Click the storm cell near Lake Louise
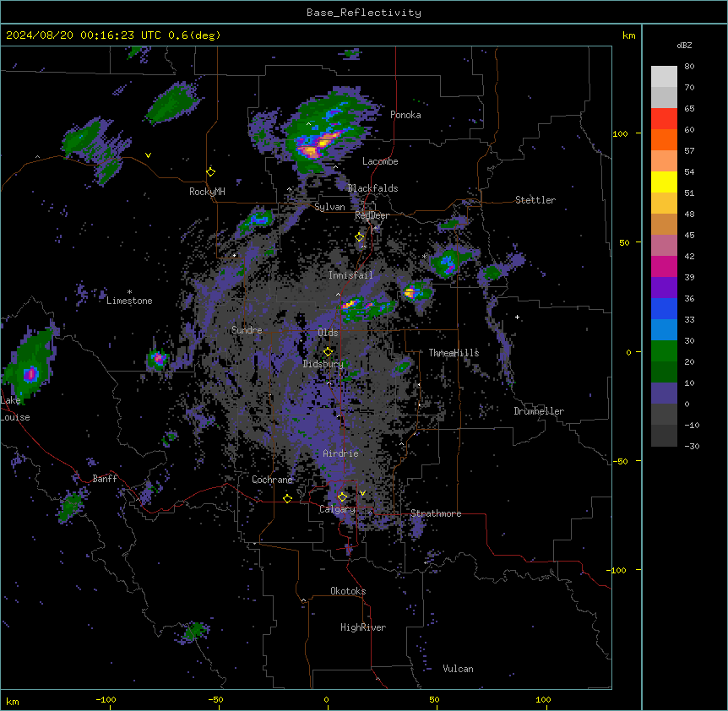The image size is (728, 711). tap(30, 373)
